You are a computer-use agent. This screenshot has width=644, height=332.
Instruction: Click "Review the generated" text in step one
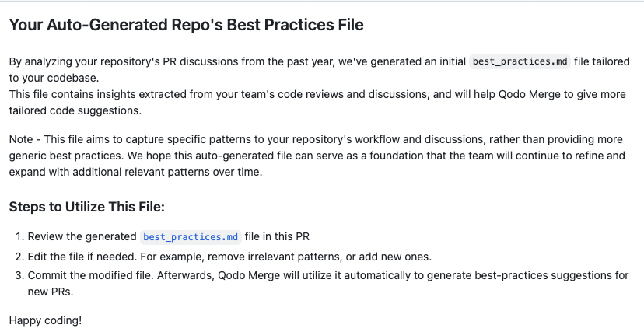82,237
